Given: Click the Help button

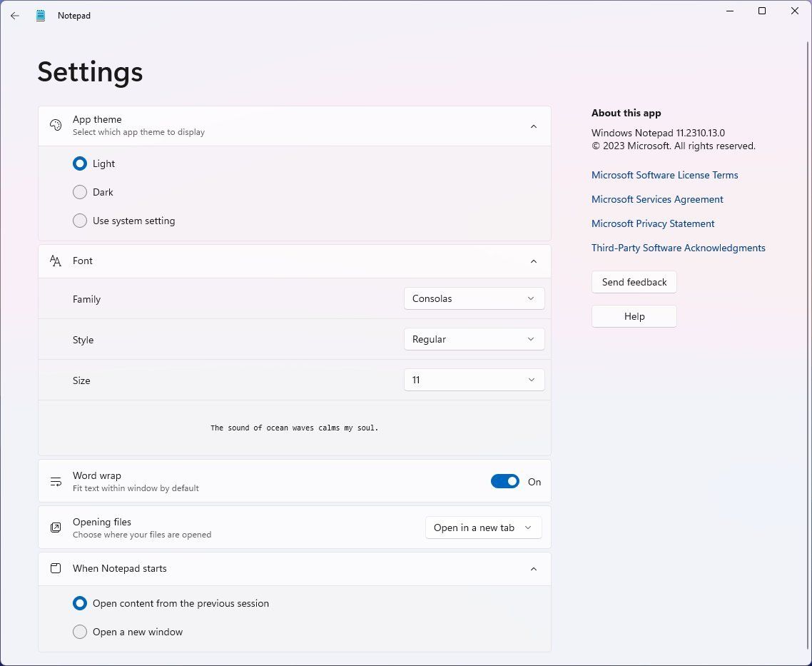Looking at the screenshot, I should pyautogui.click(x=634, y=316).
